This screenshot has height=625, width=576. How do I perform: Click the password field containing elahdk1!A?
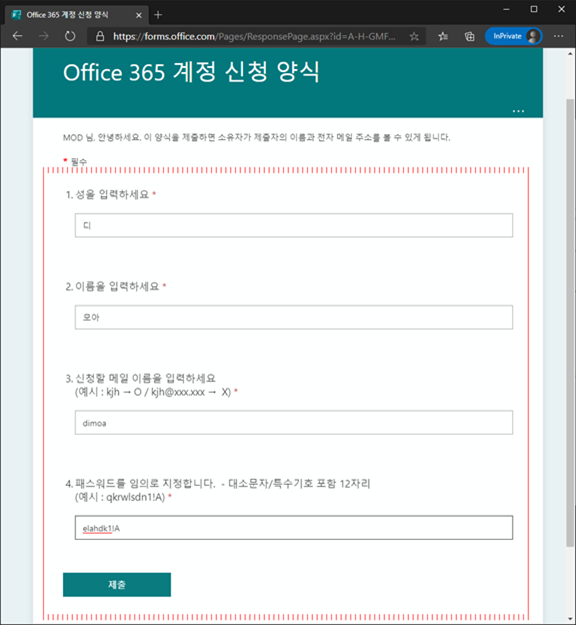tap(294, 528)
